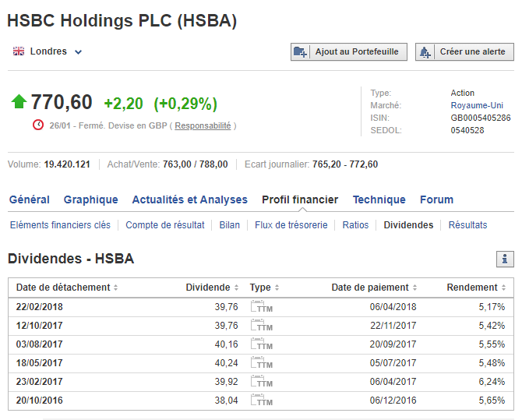Click detachment date 22/02/2018
This screenshot has width=522, height=420.
point(39,307)
